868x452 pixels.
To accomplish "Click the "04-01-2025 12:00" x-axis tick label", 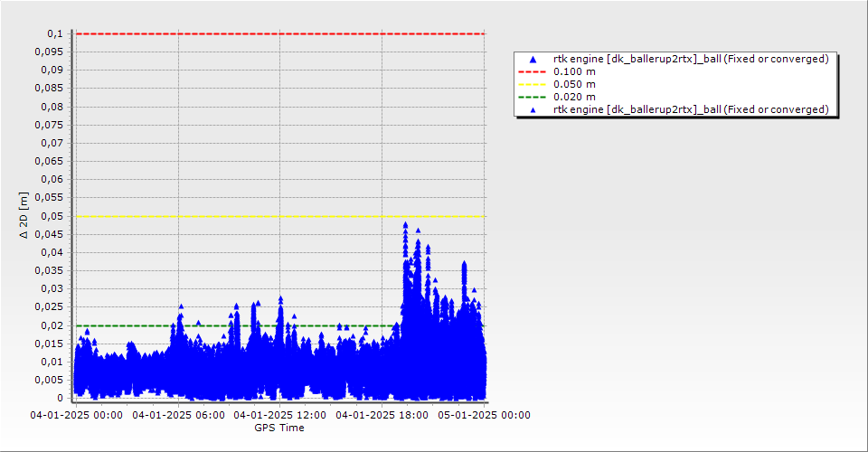I will pos(279,415).
